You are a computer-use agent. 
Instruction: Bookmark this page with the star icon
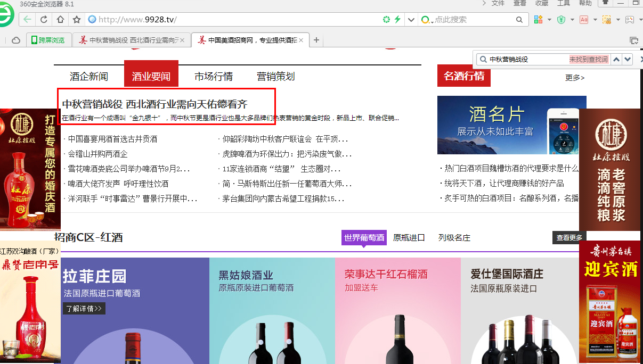click(77, 20)
